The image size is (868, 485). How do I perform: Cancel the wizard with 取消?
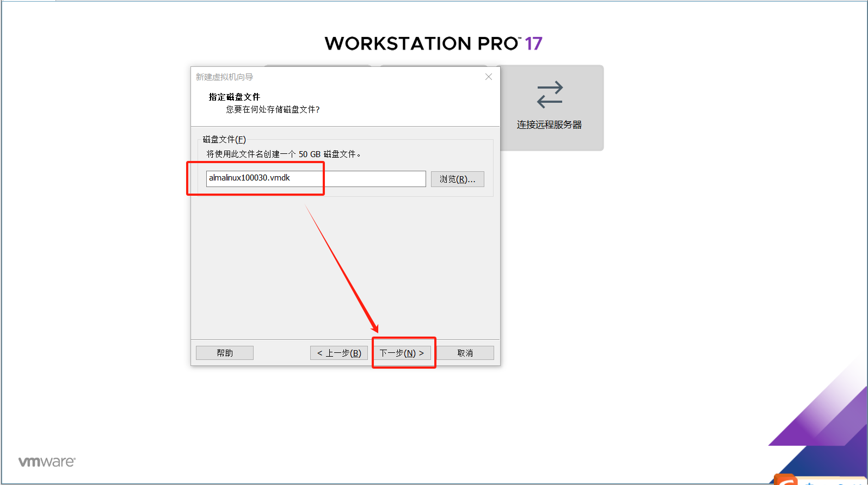(x=465, y=353)
